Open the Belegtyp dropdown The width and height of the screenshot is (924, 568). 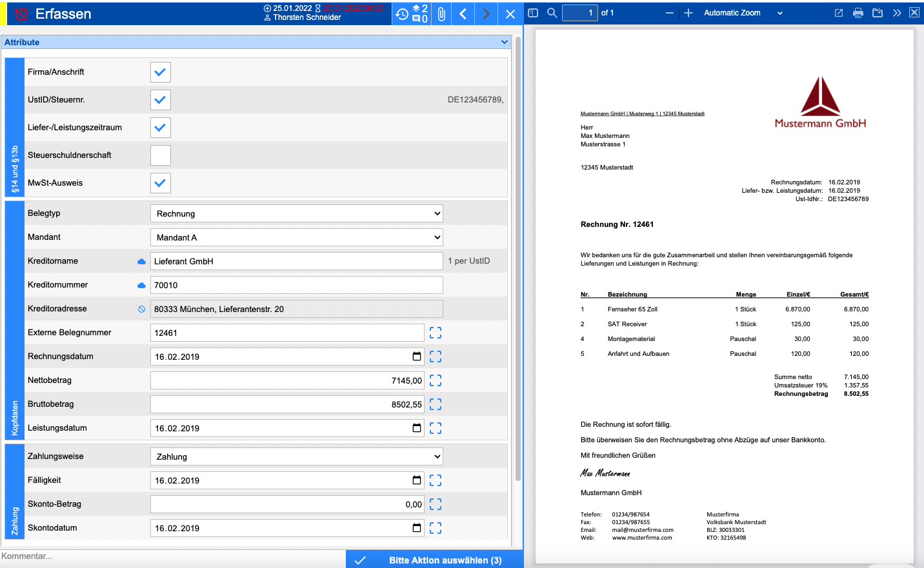click(x=297, y=213)
